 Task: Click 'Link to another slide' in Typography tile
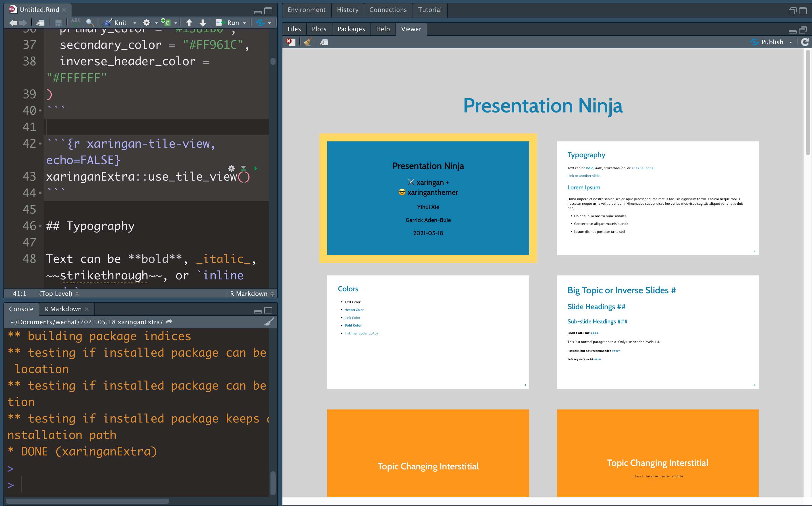coord(583,176)
